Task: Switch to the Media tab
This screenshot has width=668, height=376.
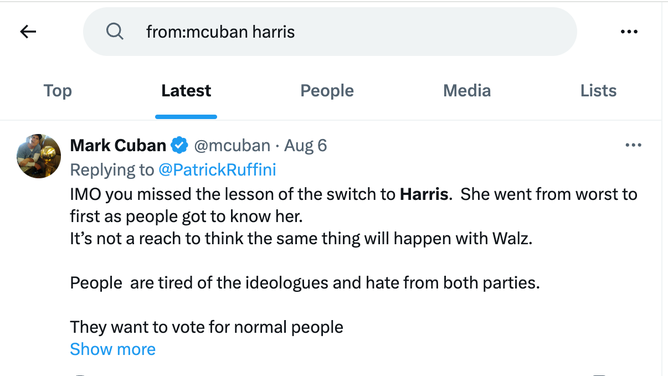Action: [x=467, y=91]
